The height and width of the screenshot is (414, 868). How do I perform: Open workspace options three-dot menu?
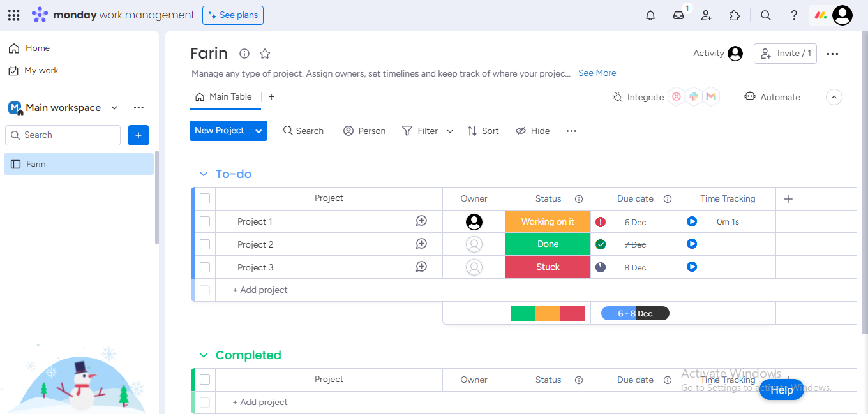point(138,108)
